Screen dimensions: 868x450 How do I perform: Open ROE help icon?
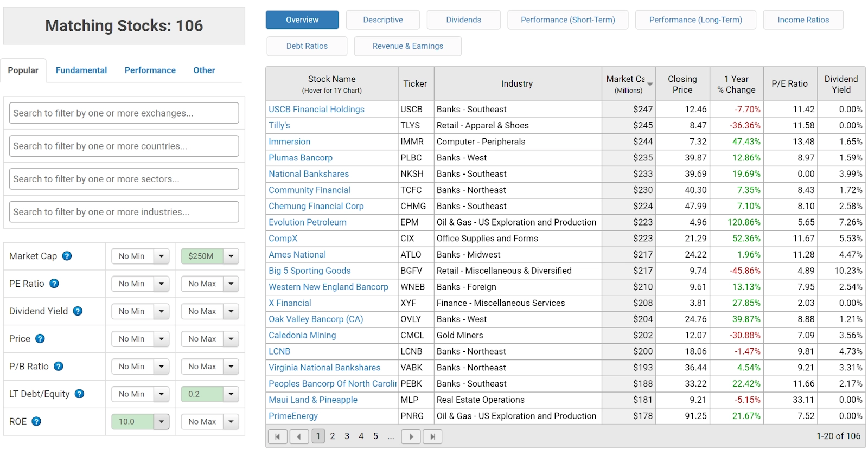coord(36,421)
